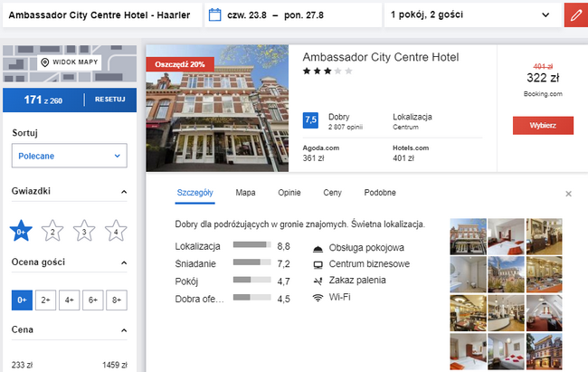Select guest rating 0+ filter

pos(22,300)
